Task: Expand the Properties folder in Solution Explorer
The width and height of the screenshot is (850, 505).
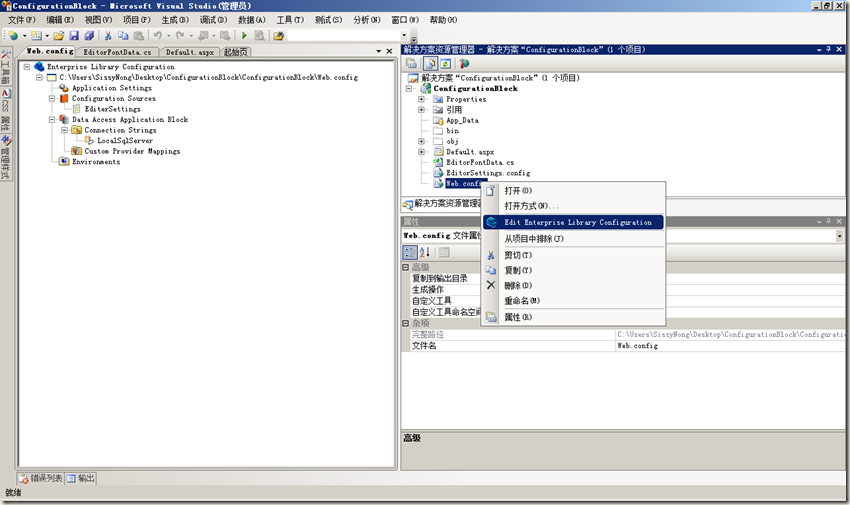Action: pyautogui.click(x=421, y=99)
